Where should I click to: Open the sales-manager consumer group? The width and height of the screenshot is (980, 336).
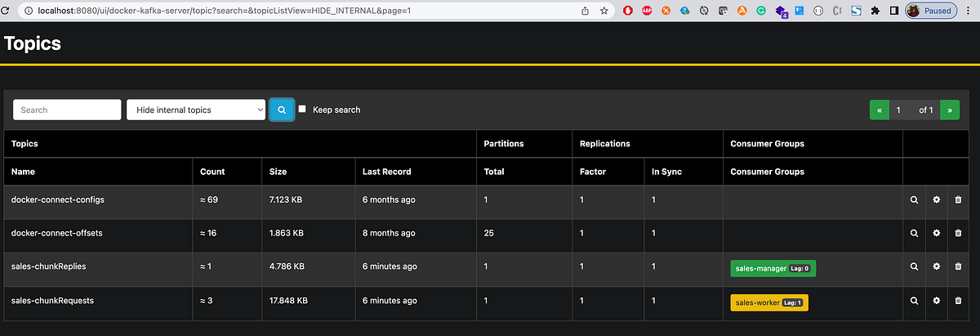[x=773, y=268]
